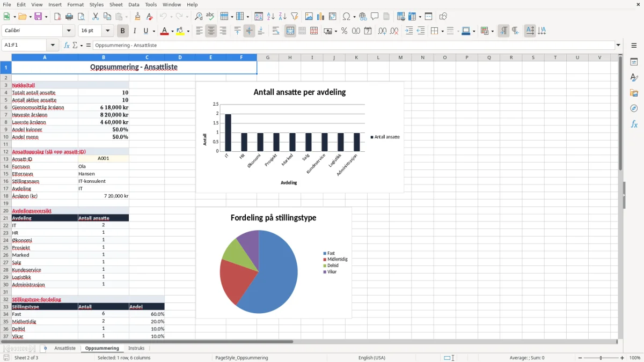The width and height of the screenshot is (644, 362).
Task: Click the formula input line
Action: pyautogui.click(x=354, y=45)
